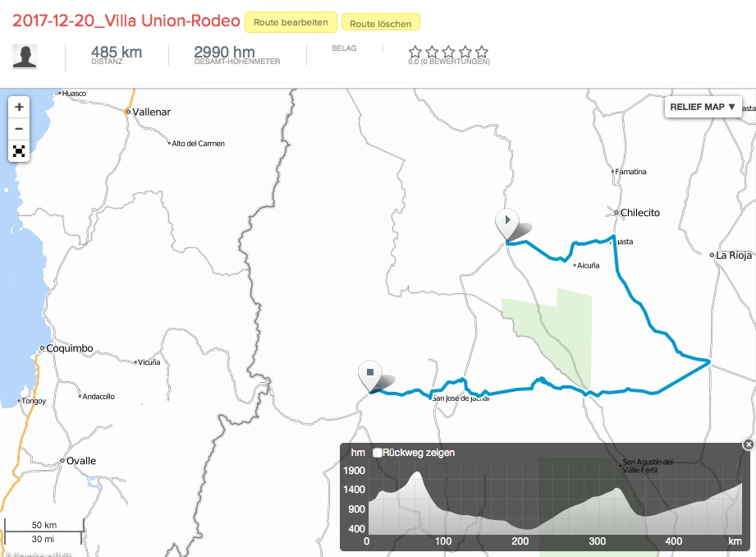Click the route end marker
The image size is (756, 557).
(370, 375)
